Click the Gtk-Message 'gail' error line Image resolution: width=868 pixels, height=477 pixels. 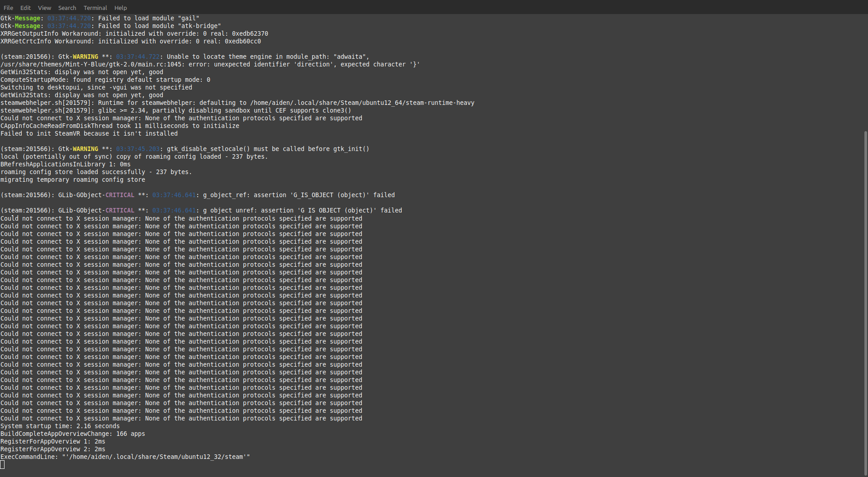pos(100,18)
